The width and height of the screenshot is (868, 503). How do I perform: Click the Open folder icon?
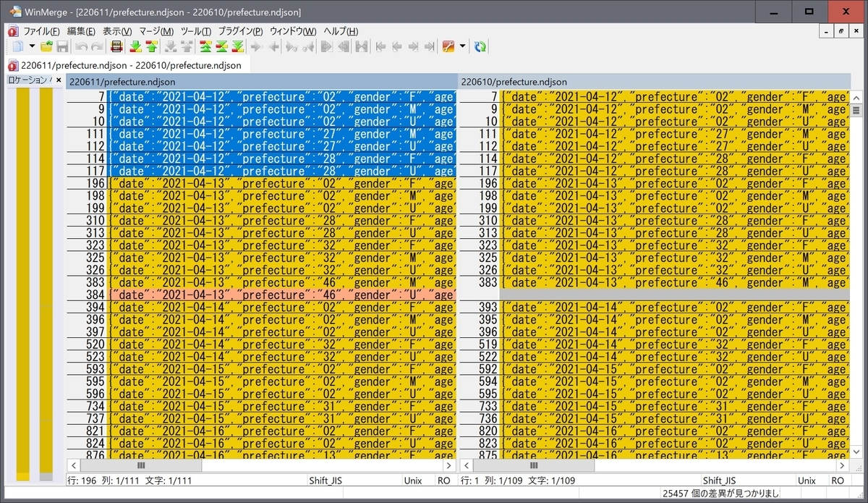[47, 46]
